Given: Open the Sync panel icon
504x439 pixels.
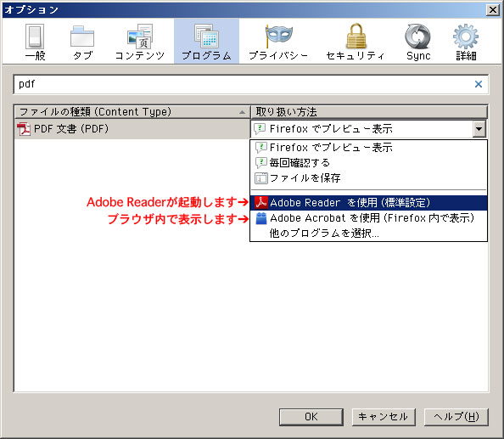Looking at the screenshot, I should point(417,42).
